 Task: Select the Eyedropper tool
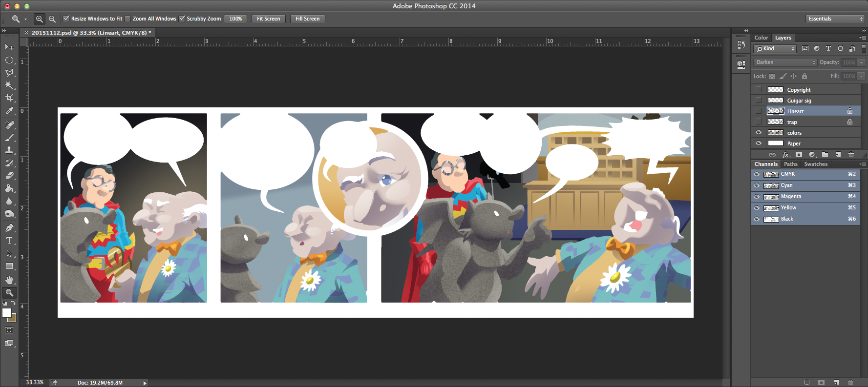pos(9,111)
